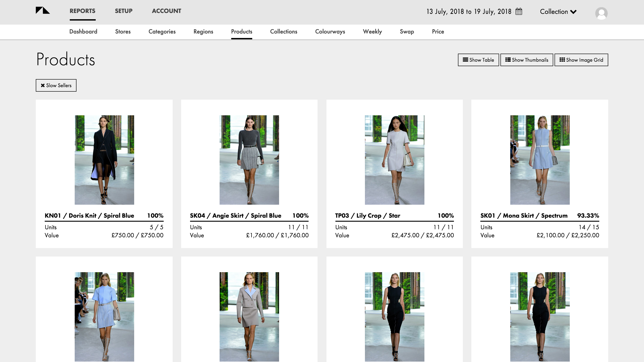Open the REPORTS menu
The height and width of the screenshot is (362, 644).
83,11
